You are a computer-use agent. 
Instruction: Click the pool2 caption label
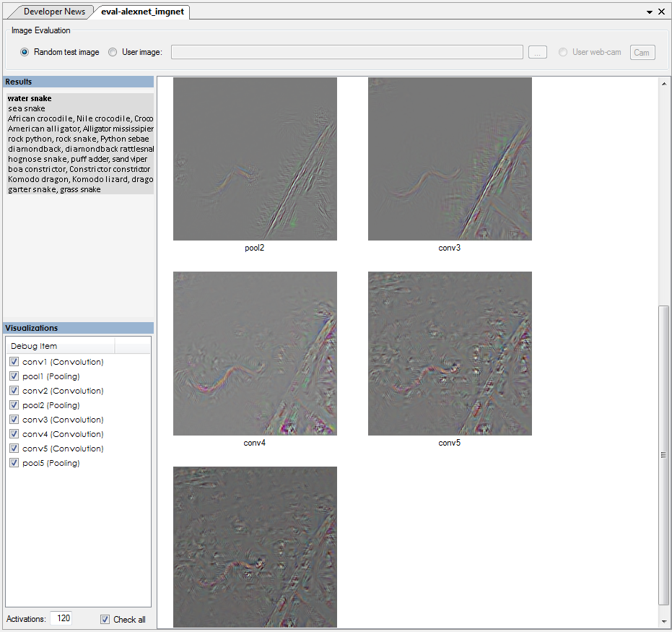tap(255, 248)
